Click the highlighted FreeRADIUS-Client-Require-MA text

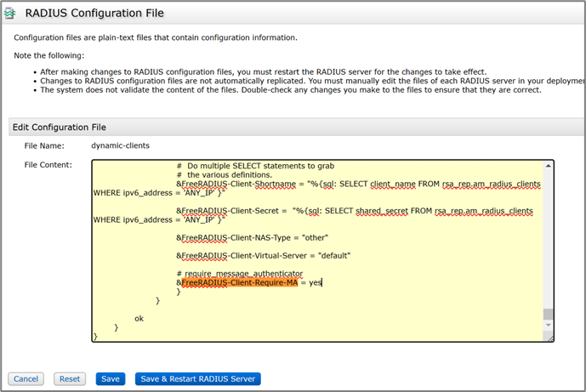click(x=239, y=282)
